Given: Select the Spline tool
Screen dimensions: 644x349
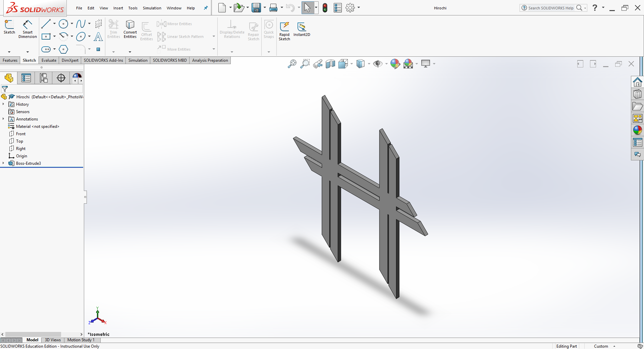Looking at the screenshot, I should coord(81,24).
